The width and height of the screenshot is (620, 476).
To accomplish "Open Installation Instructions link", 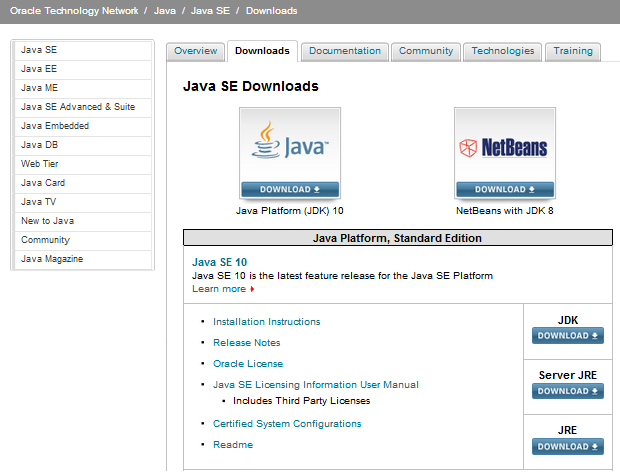I will coord(267,322).
